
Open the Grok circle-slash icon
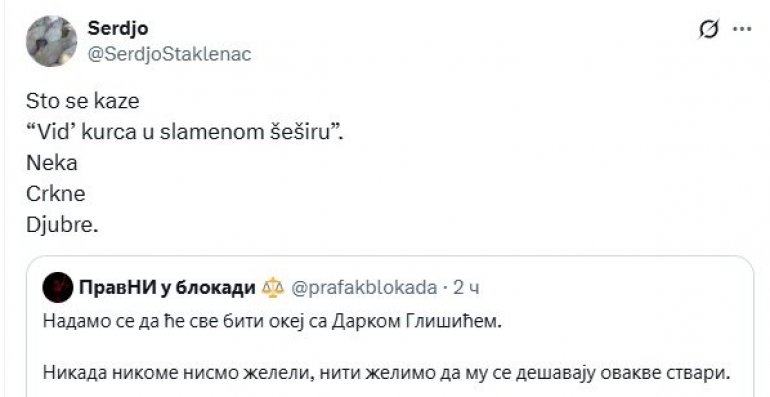(x=709, y=29)
